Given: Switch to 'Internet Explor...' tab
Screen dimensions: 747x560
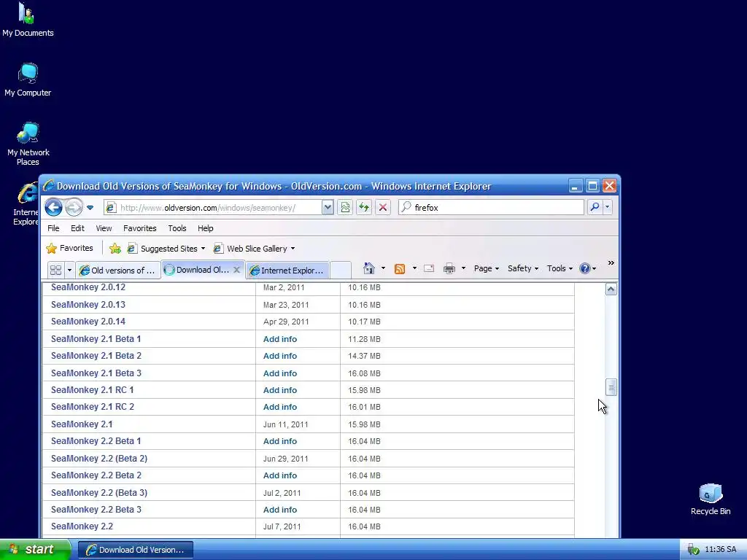Looking at the screenshot, I should coord(287,270).
